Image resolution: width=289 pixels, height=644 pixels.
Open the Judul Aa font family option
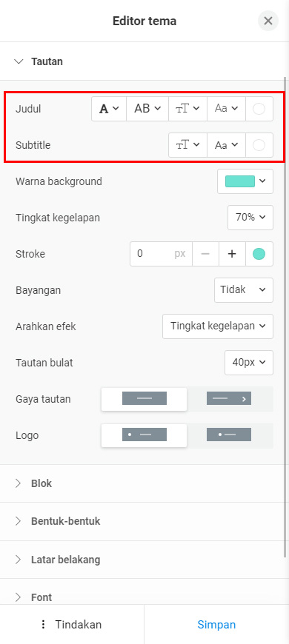[x=227, y=109]
